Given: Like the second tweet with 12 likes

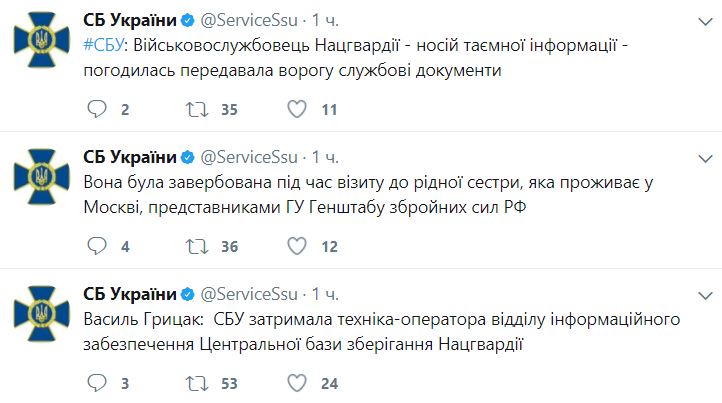Looking at the screenshot, I should pos(297,246).
